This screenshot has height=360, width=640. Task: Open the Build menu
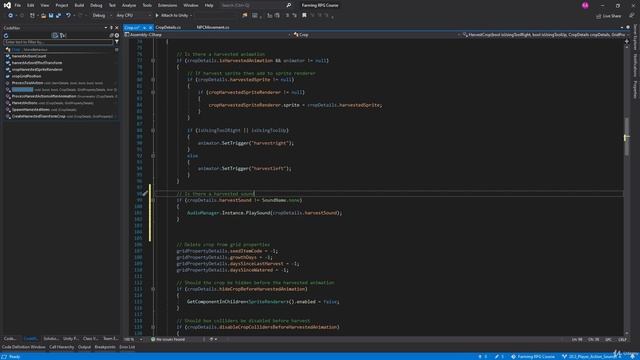(x=79, y=5)
